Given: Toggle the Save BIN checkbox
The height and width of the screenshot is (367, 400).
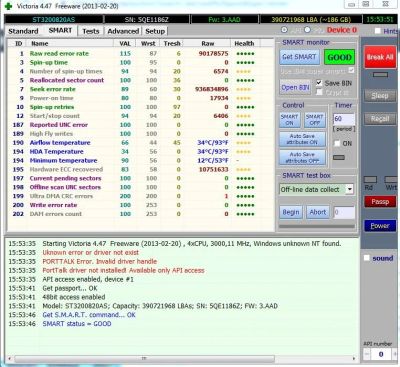Looking at the screenshot, I should point(319,83).
